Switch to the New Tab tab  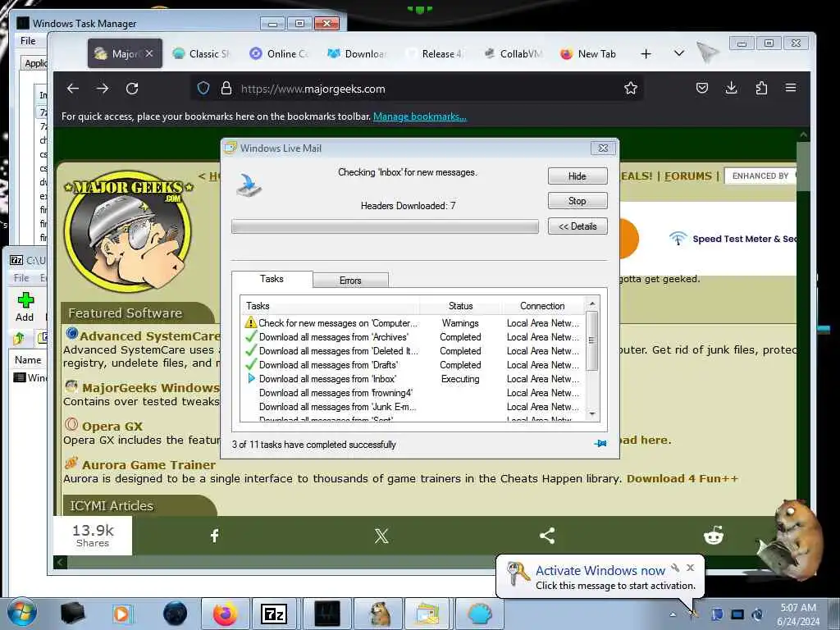click(589, 53)
